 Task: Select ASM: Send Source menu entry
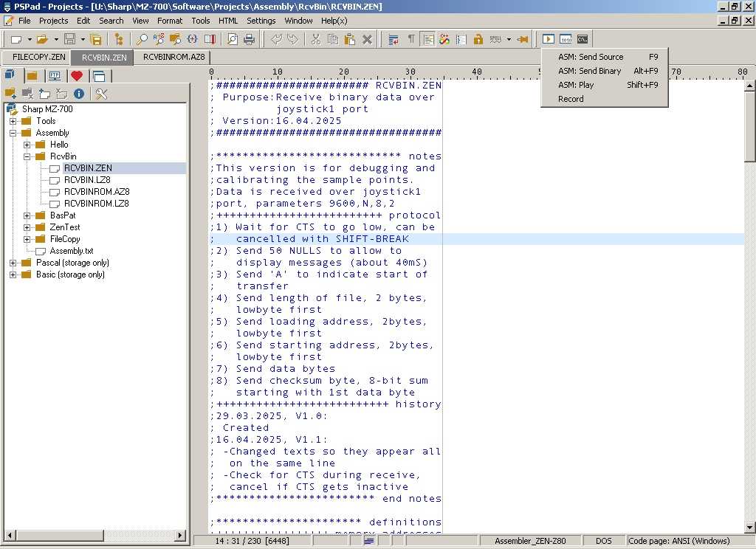pyautogui.click(x=605, y=57)
